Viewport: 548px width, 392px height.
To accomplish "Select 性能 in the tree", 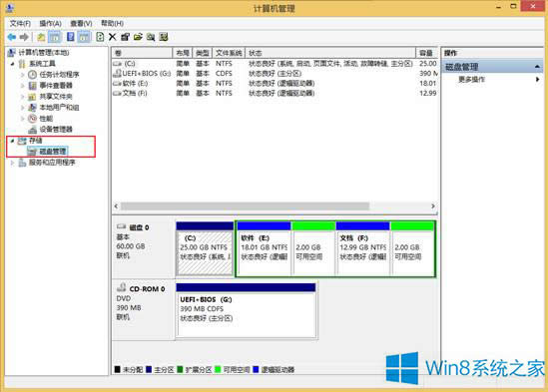I will (x=46, y=118).
